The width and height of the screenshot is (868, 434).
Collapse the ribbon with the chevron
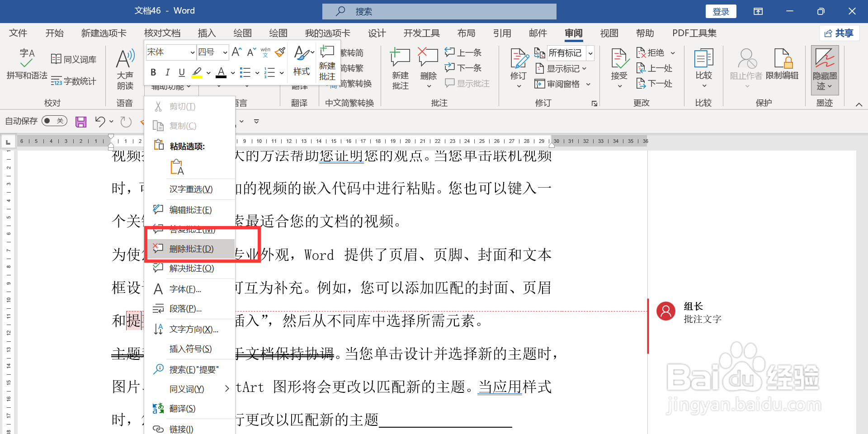pyautogui.click(x=859, y=104)
